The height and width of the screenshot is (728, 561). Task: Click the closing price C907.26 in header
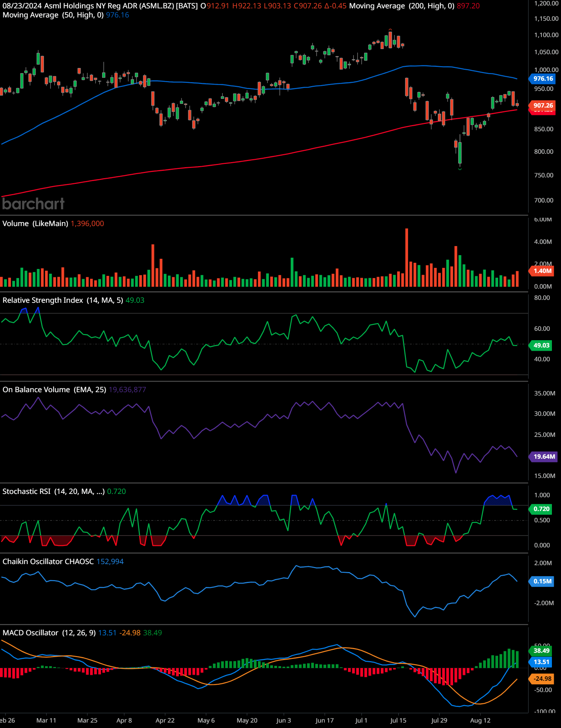[308, 6]
